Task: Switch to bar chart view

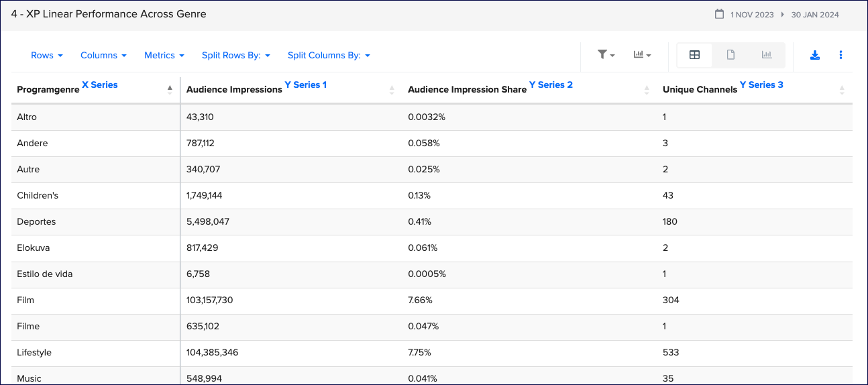Action: pos(767,55)
